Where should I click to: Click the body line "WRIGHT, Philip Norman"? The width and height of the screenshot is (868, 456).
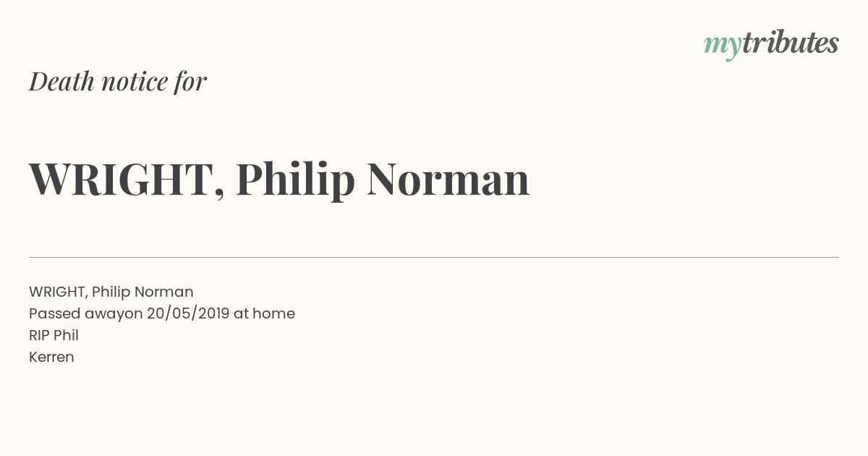pyautogui.click(x=111, y=292)
